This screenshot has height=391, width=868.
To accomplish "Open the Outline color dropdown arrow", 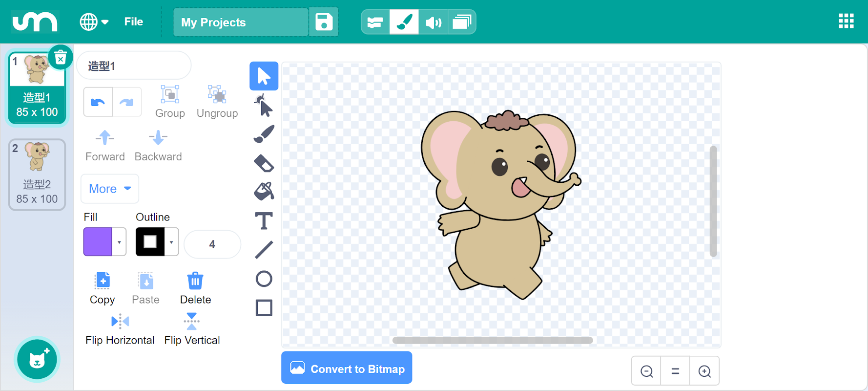I will tap(171, 242).
